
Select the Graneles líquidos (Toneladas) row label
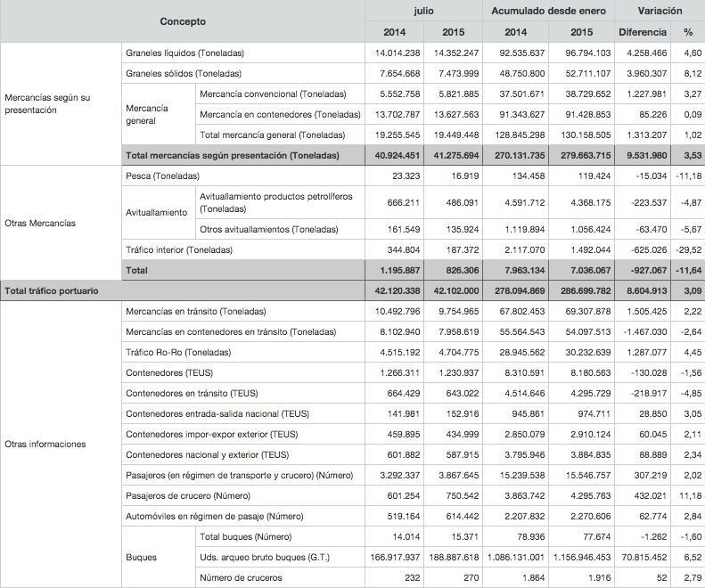click(x=186, y=53)
